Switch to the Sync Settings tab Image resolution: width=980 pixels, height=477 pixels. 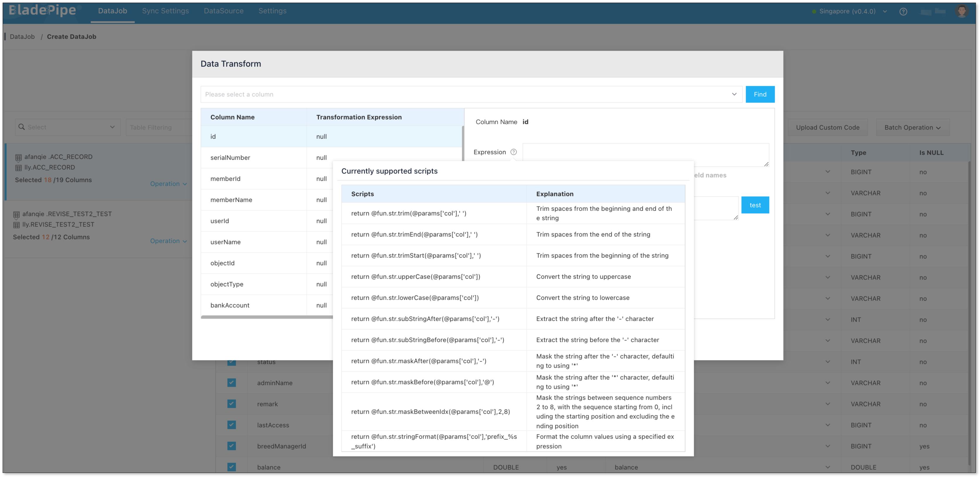pyautogui.click(x=165, y=11)
